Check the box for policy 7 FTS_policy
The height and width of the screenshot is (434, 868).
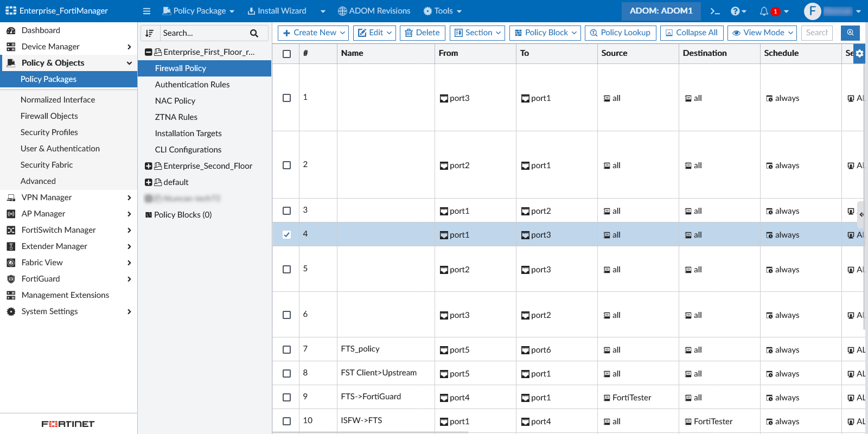(286, 350)
